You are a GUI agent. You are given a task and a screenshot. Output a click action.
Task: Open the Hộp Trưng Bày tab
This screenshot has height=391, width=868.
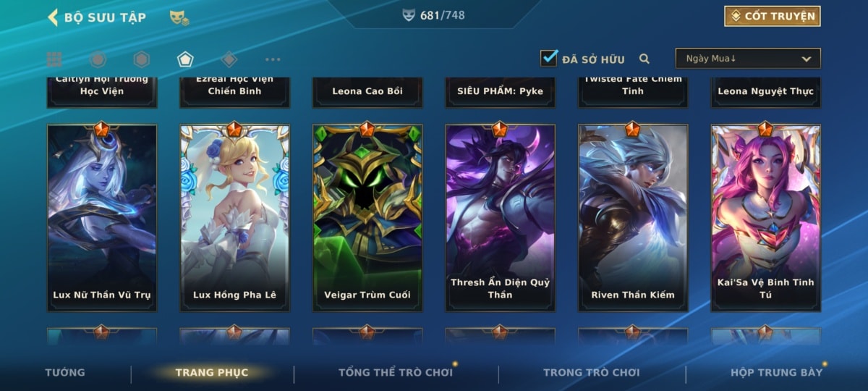click(x=777, y=372)
